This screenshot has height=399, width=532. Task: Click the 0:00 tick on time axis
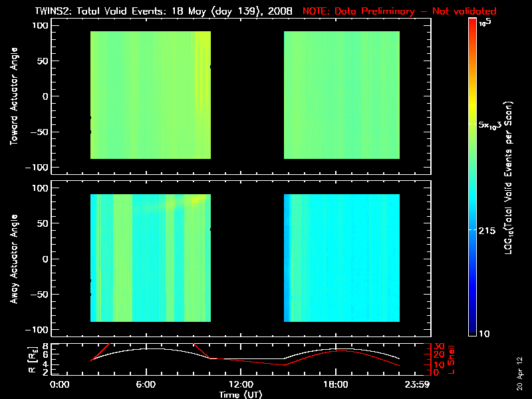60,384
